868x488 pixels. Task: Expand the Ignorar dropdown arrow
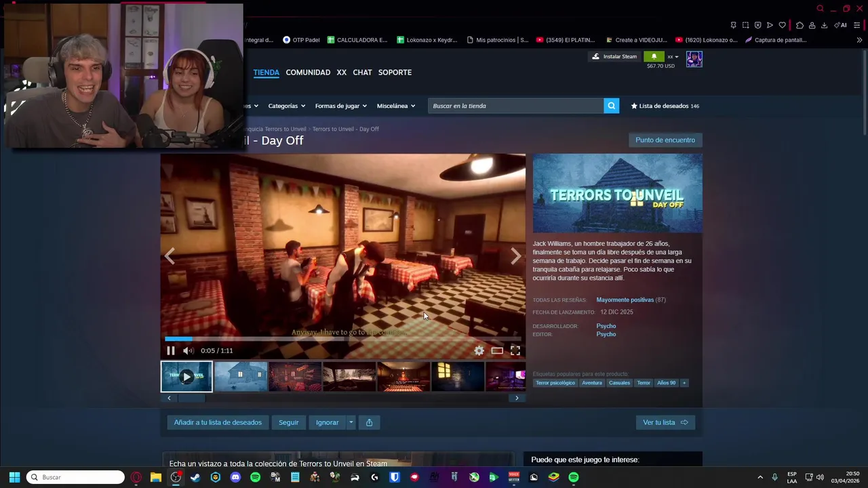(351, 422)
